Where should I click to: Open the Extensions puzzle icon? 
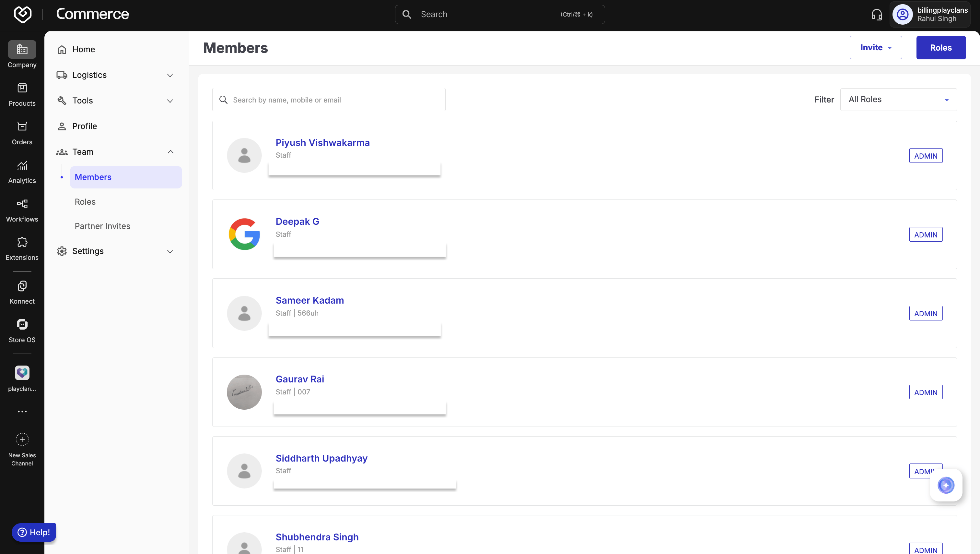pos(22,242)
